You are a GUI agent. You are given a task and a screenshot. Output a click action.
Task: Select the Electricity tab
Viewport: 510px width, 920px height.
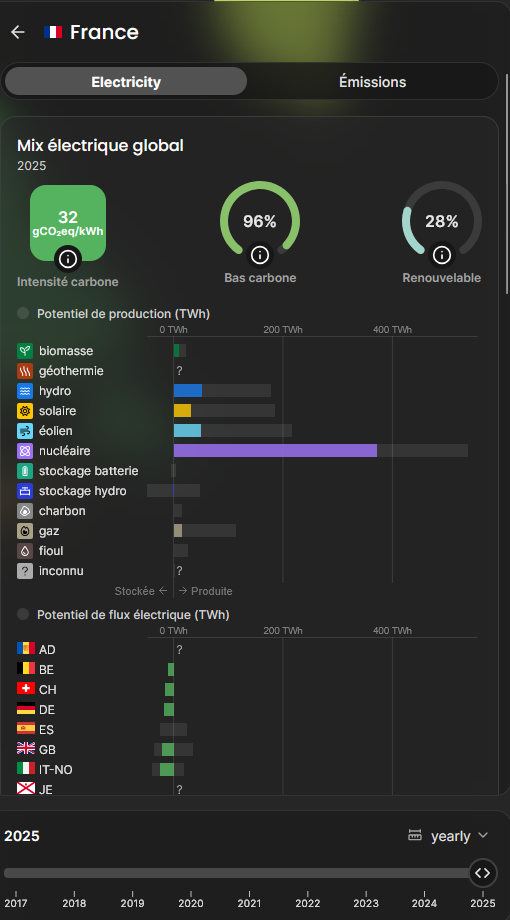[x=126, y=82]
